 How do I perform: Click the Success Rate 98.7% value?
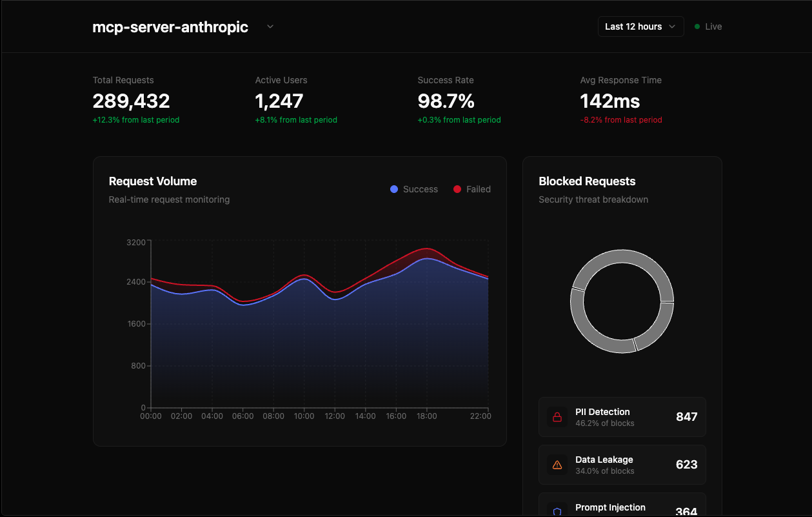446,101
